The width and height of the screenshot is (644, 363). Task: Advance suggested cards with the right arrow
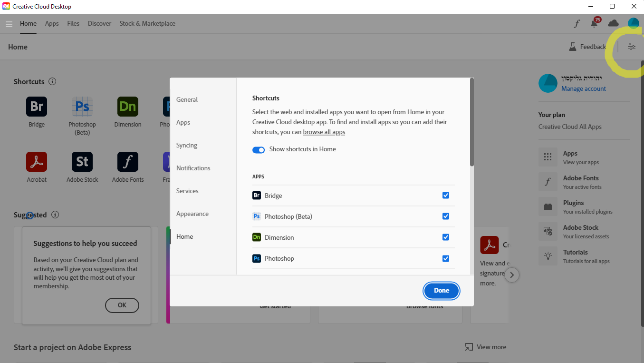point(512,275)
